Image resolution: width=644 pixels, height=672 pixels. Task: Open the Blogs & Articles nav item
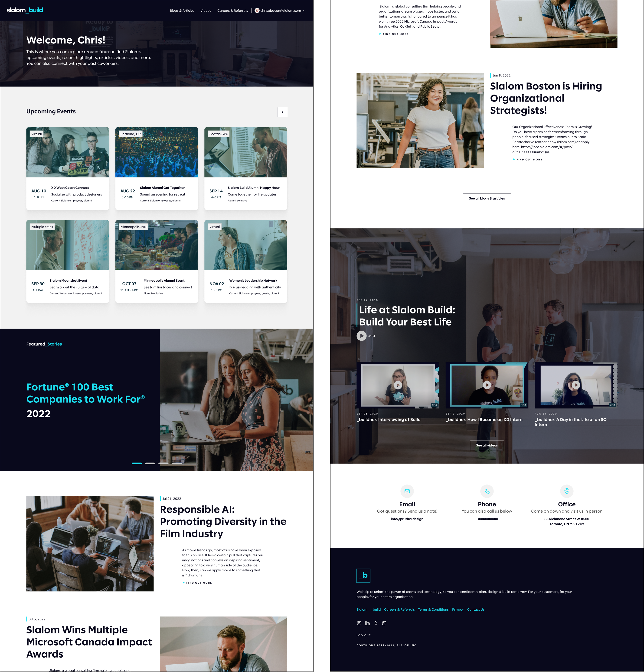182,11
